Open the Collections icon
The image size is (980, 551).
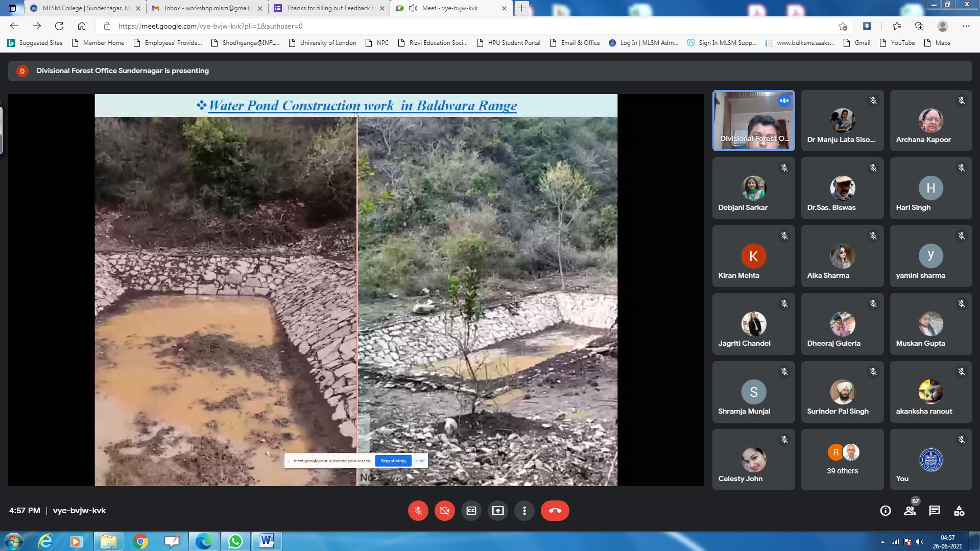tap(919, 26)
